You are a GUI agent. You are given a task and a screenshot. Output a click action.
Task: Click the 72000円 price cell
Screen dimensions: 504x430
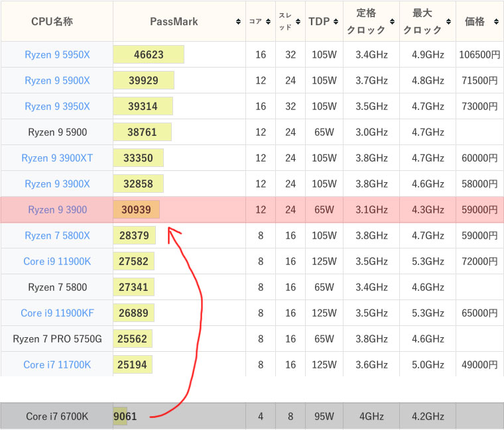(479, 262)
